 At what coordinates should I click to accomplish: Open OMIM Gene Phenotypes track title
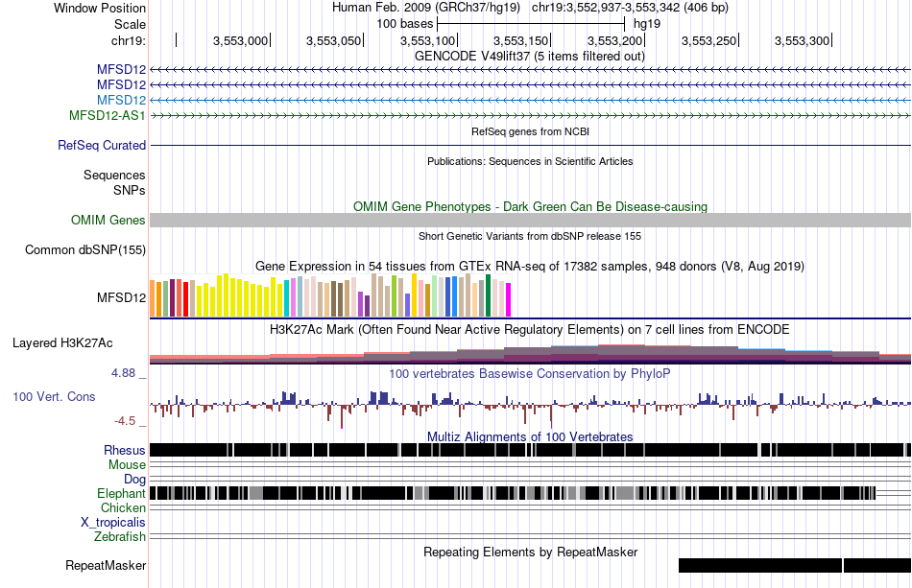click(x=531, y=207)
